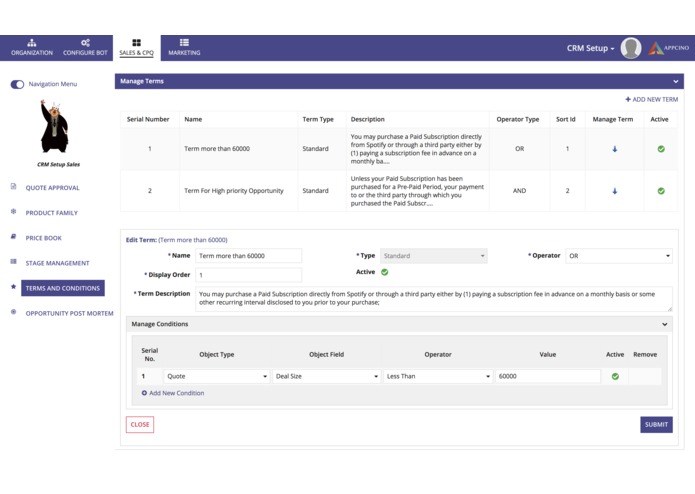Open Opportunity Post Mortem in sidebar
This screenshot has height=494, width=695.
click(x=69, y=313)
